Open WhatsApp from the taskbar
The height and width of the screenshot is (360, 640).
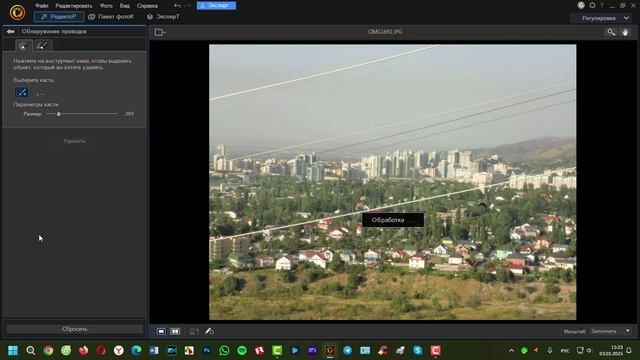pos(224,351)
